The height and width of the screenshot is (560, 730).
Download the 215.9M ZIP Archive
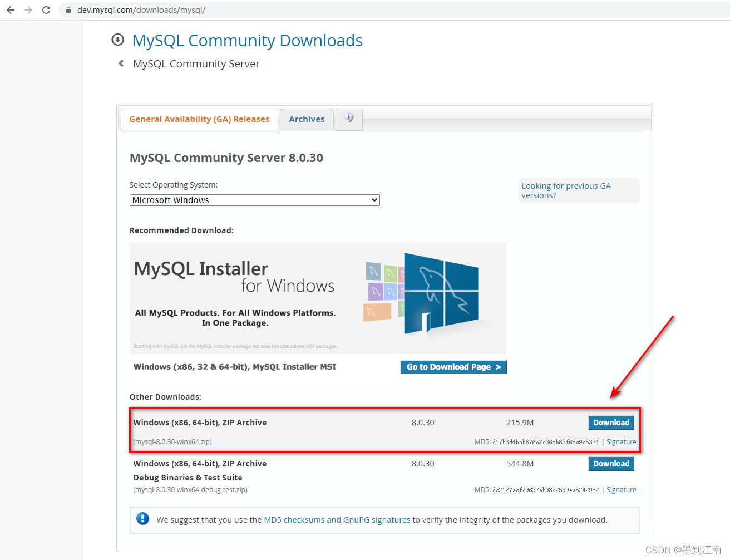click(611, 423)
